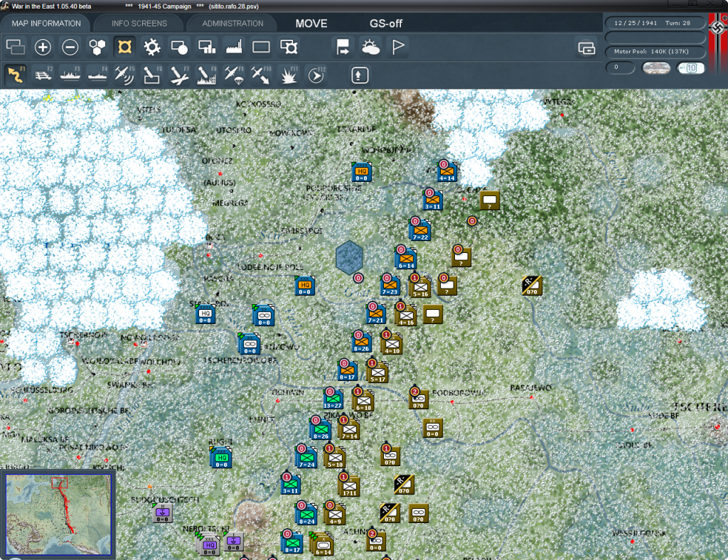Click the MOVE mode label
The width and height of the screenshot is (728, 560).
(311, 23)
